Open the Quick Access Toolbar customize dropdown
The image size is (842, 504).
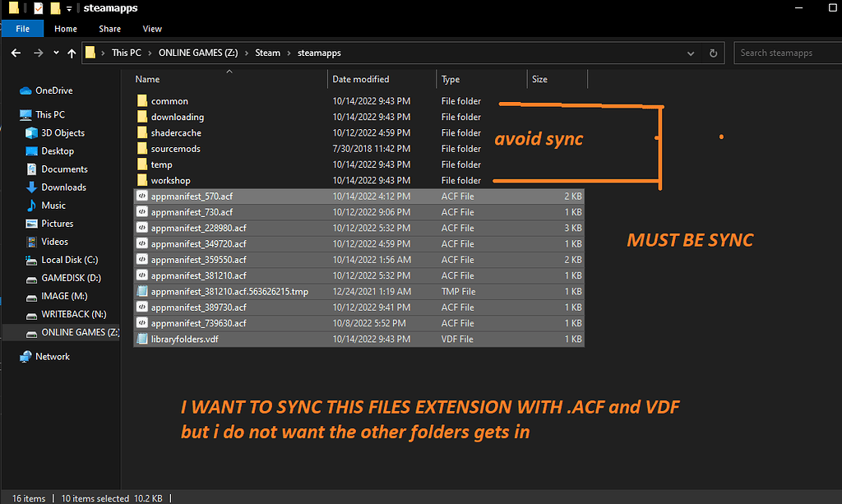tap(69, 8)
